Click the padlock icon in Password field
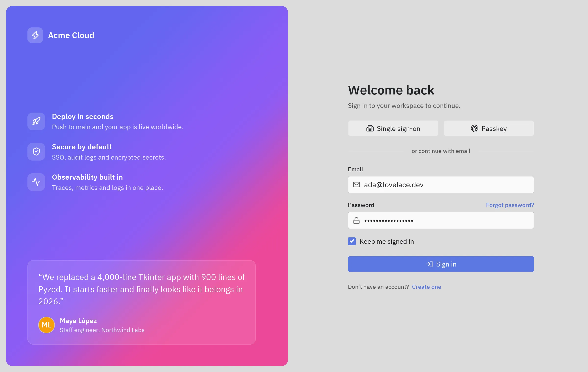Image resolution: width=588 pixels, height=372 pixels. (356, 221)
